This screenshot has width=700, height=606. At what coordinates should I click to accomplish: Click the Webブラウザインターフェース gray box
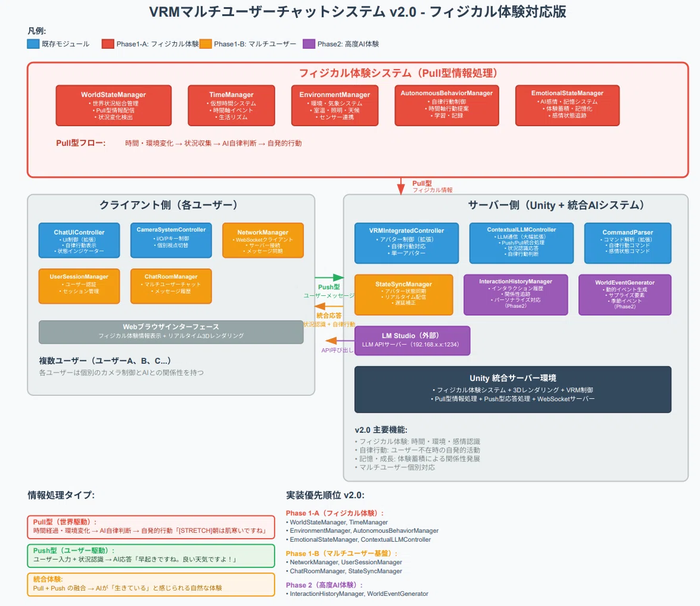pyautogui.click(x=171, y=332)
